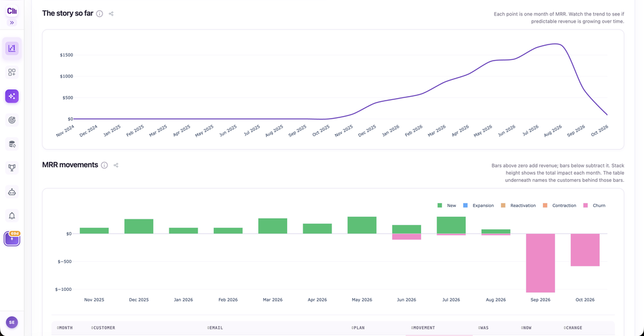644x336 pixels.
Task: Sort table by CHANGE column
Action: click(573, 328)
